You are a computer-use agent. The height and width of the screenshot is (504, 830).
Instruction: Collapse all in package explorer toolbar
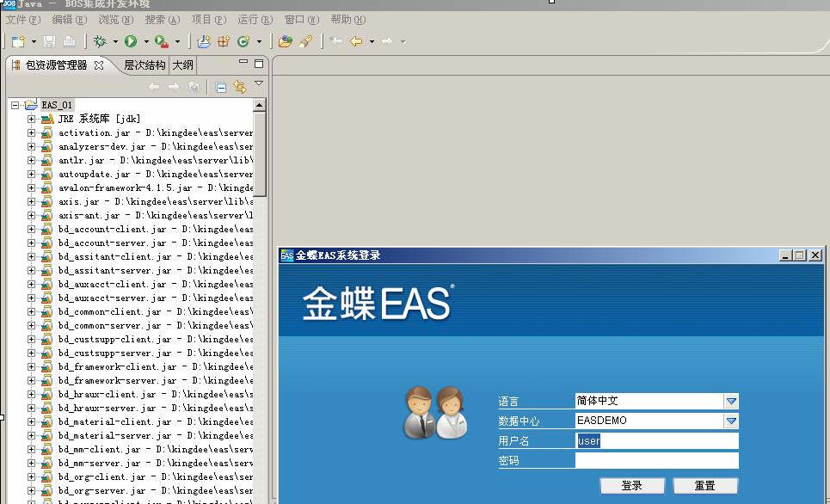[x=221, y=87]
